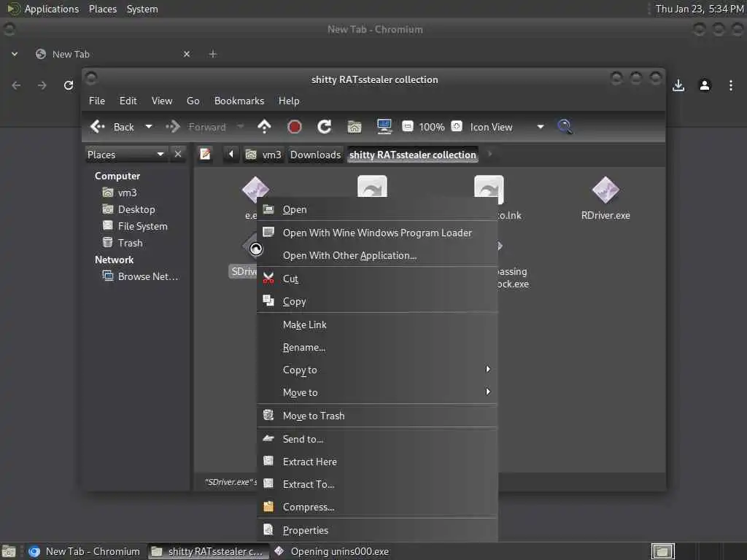Select the RDriver.exe file icon

(x=605, y=190)
